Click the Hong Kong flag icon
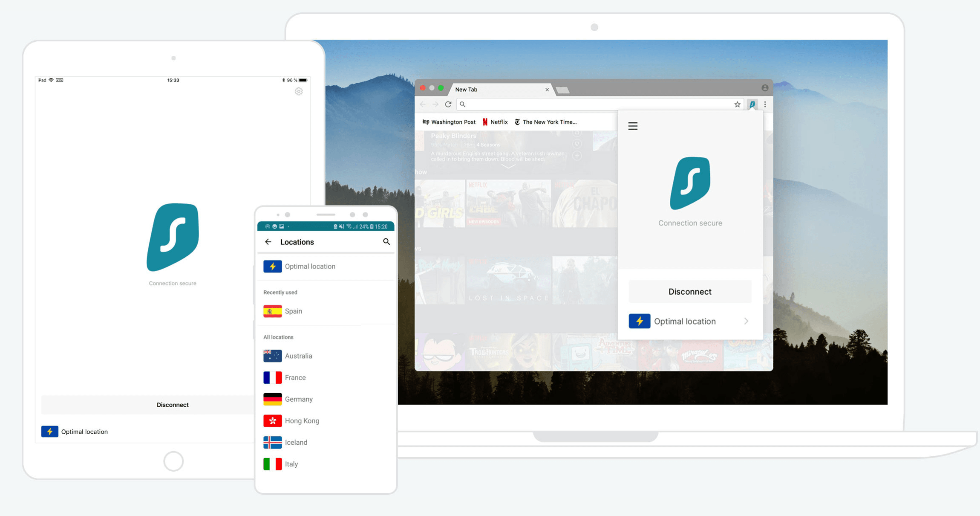The image size is (980, 516). [272, 421]
